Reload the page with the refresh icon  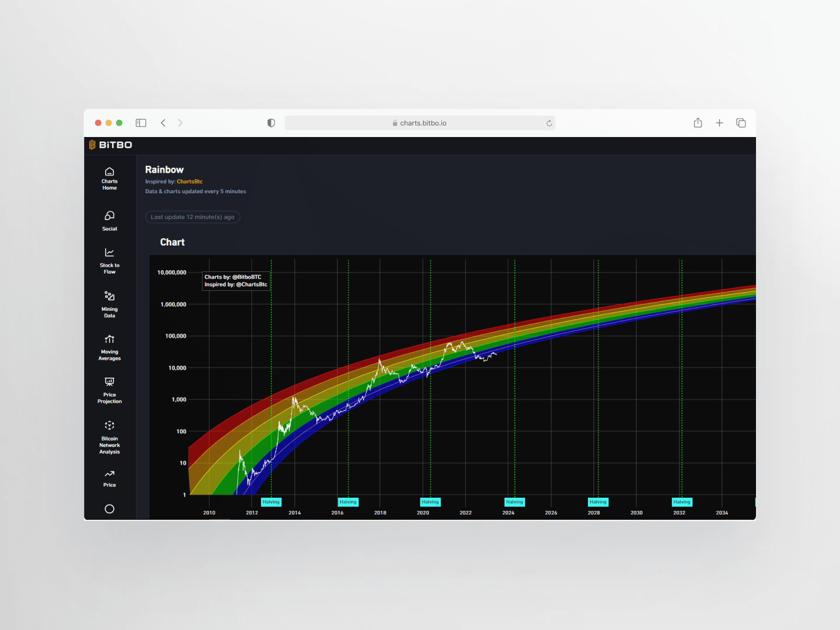click(549, 123)
